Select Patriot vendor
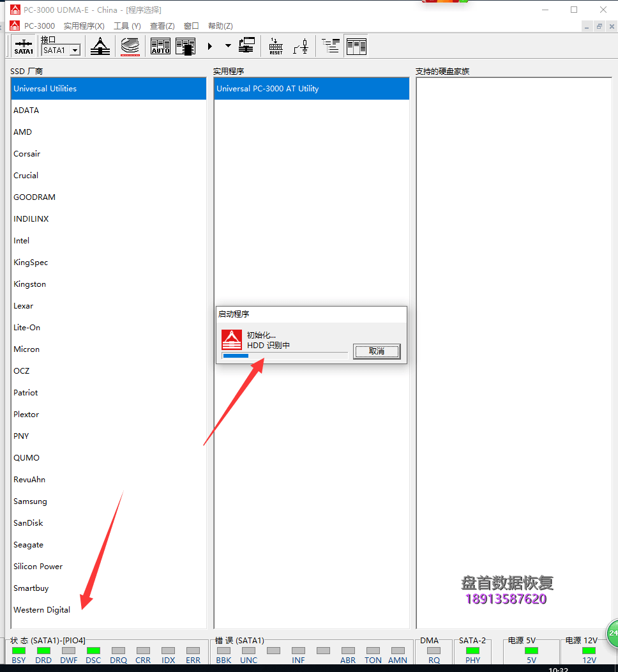Viewport: 618px width, 672px height. [x=109, y=393]
